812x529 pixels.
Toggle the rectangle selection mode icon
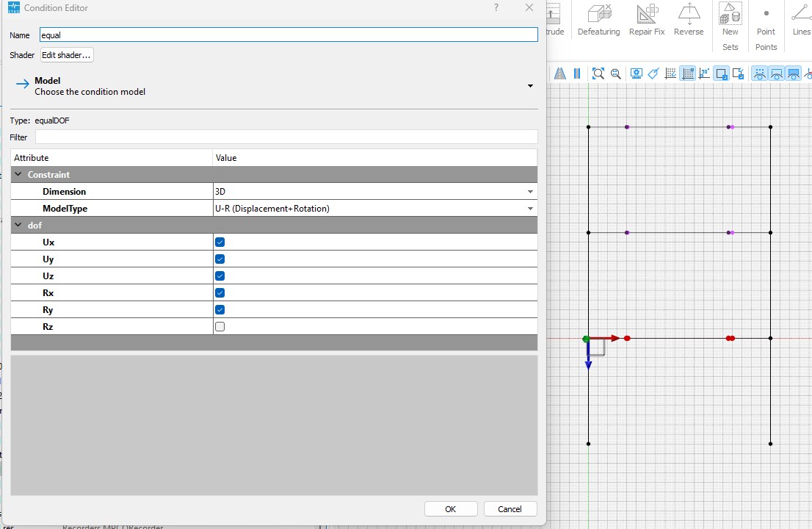[x=722, y=73]
